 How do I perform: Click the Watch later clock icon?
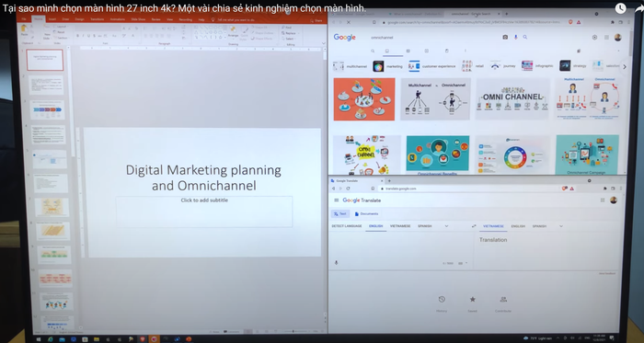pyautogui.click(x=620, y=7)
